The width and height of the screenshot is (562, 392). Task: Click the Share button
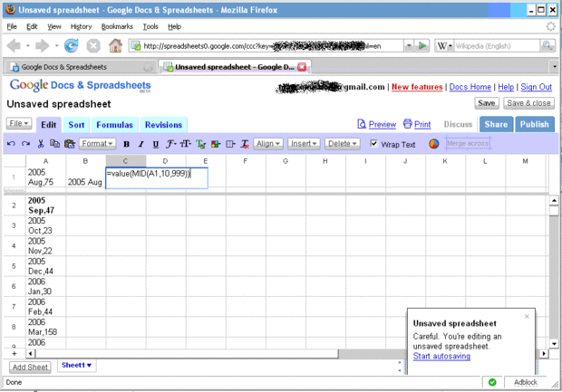coord(496,124)
